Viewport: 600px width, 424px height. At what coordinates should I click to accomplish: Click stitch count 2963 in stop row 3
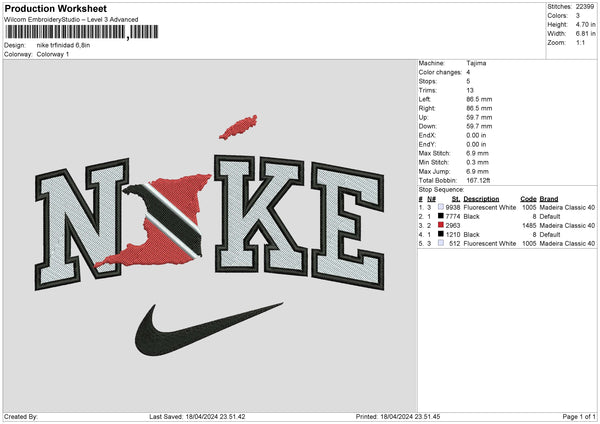click(453, 225)
